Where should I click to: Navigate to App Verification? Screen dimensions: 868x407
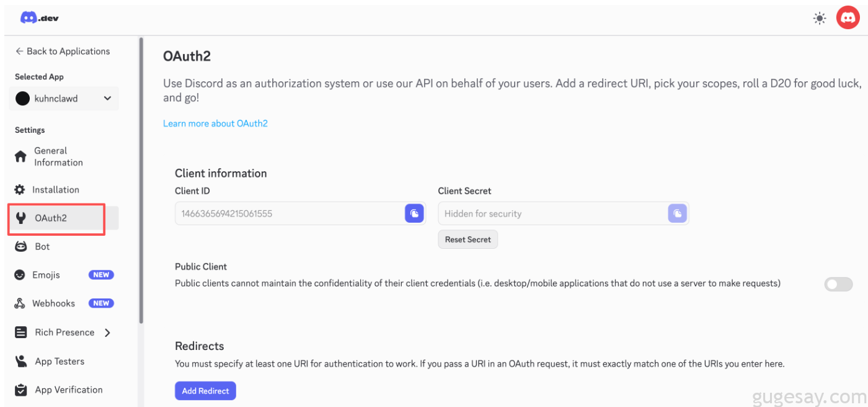click(68, 390)
